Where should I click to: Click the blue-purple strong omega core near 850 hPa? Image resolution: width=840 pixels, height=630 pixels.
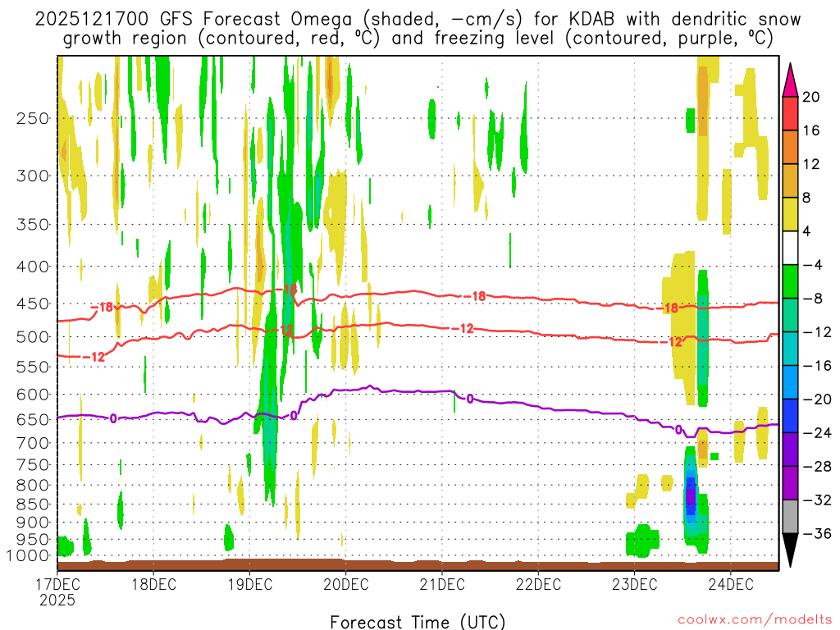[x=691, y=495]
